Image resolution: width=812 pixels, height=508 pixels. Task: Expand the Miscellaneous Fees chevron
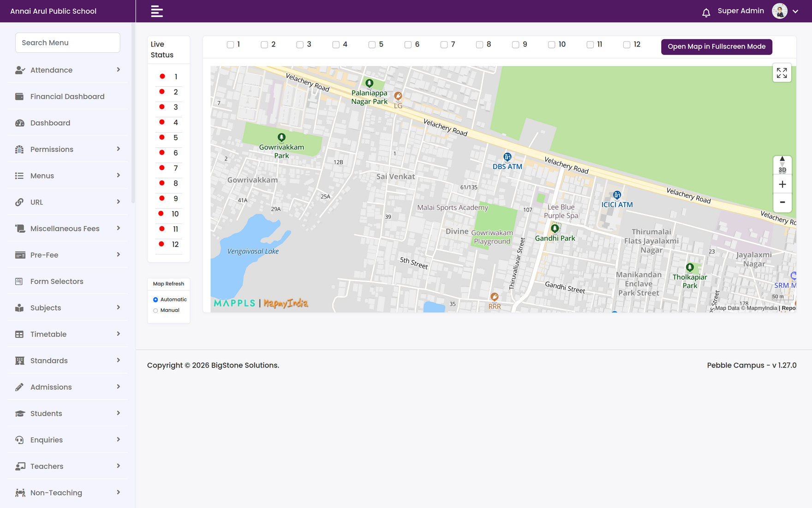119,228
